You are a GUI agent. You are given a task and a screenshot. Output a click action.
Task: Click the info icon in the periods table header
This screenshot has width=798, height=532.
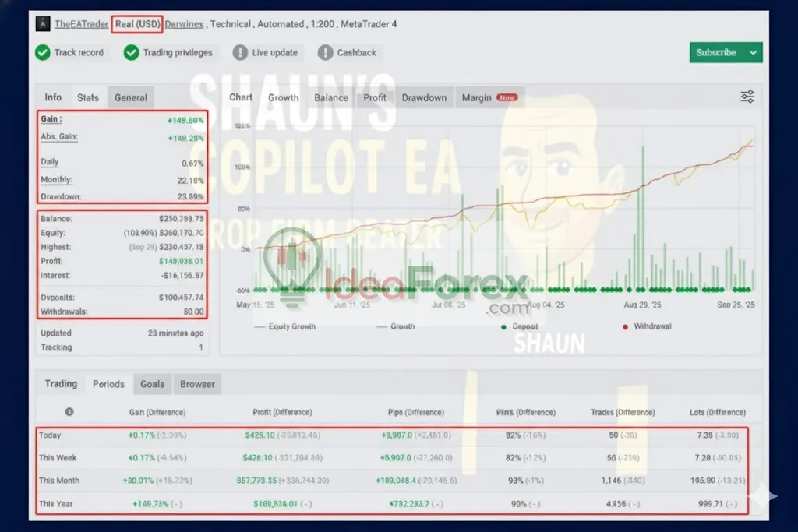point(69,412)
